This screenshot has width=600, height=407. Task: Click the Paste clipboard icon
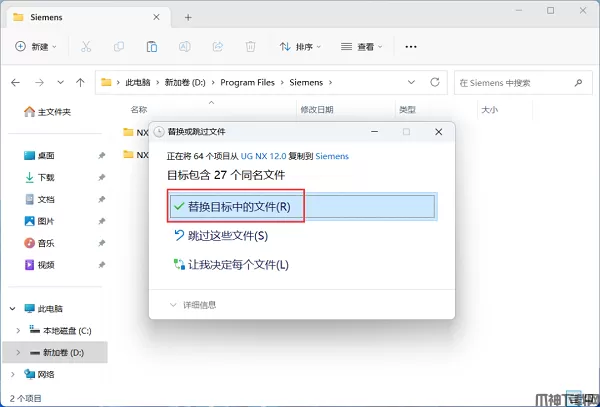[x=152, y=47]
